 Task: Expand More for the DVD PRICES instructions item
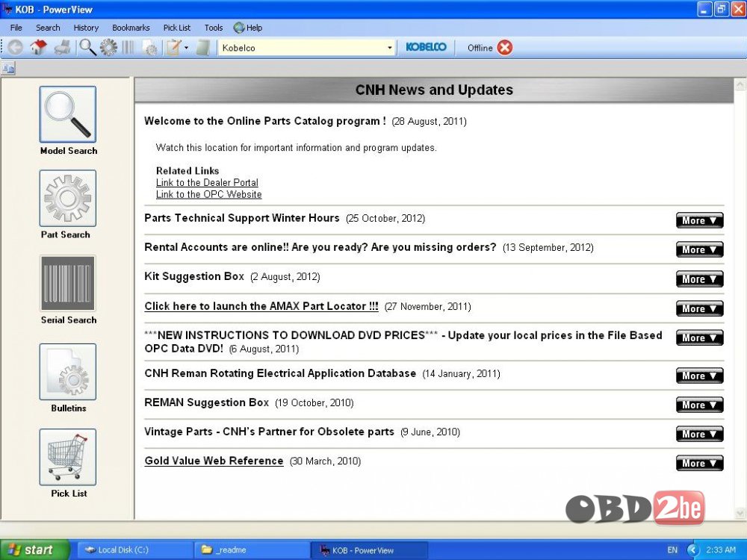coord(699,337)
